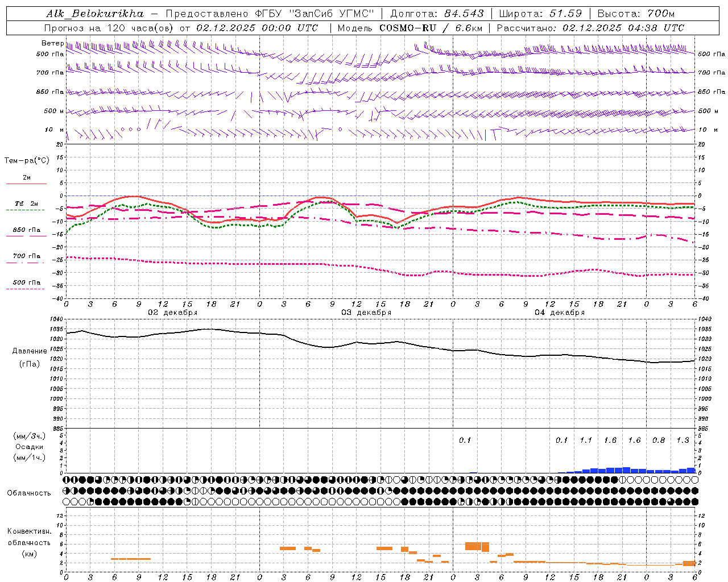Click the (гПа) pressure unit label

(x=30, y=364)
